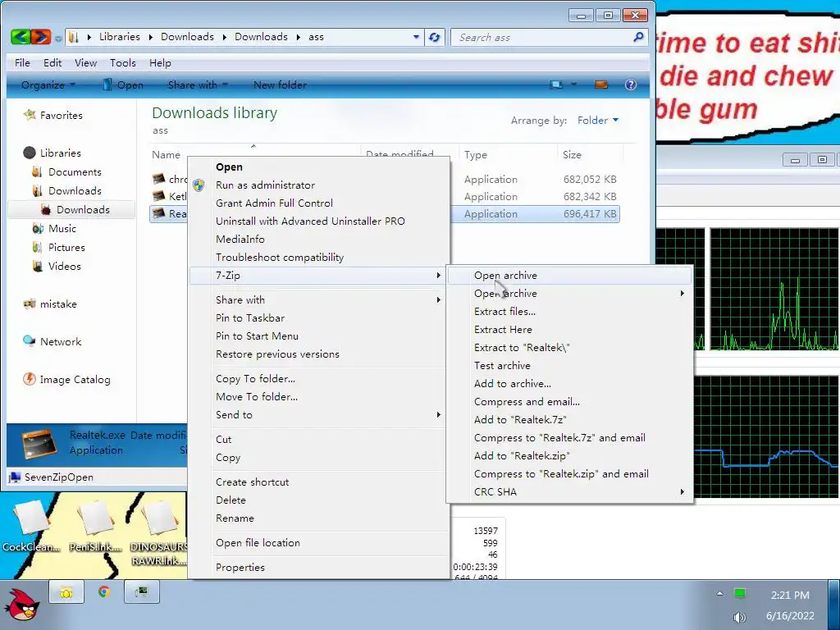Open Task Manager taskbar button
This screenshot has width=840, height=630.
[141, 592]
